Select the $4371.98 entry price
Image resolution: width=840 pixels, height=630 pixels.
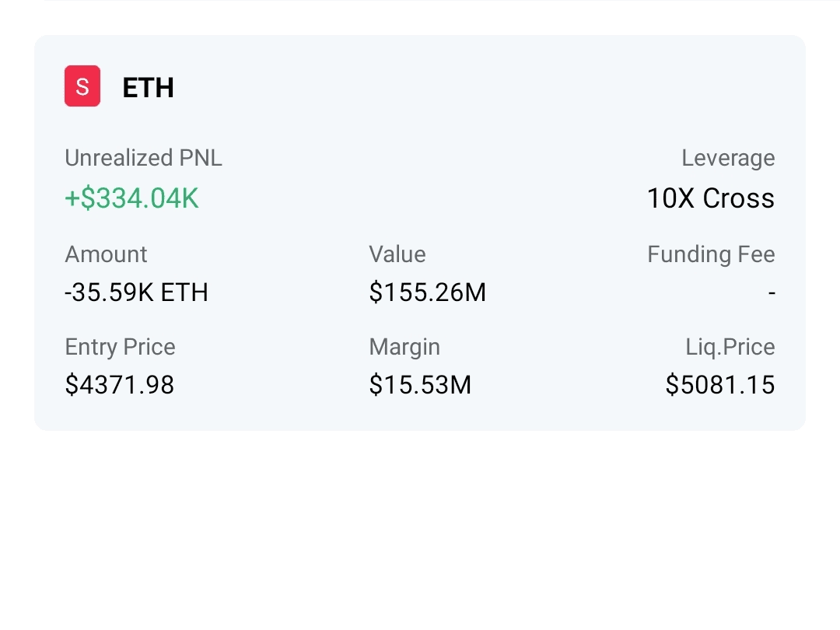(x=119, y=384)
